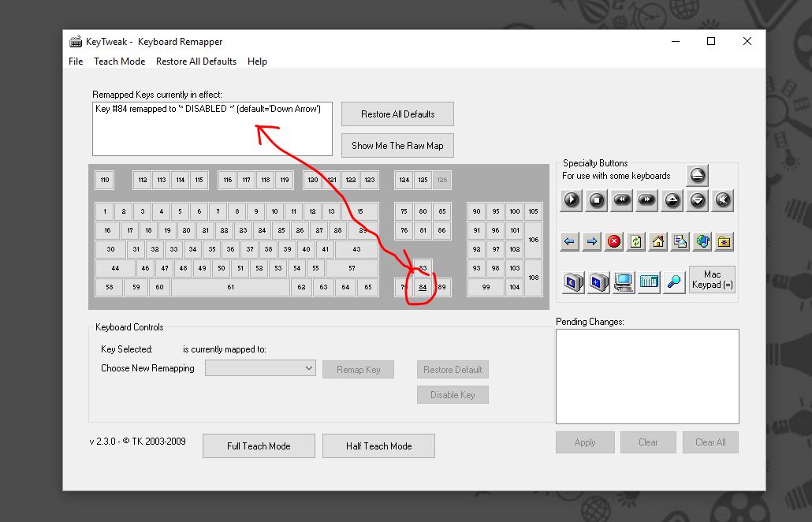Select the Mute speaker specialty button
Viewport: 812px width, 522px height.
722,201
